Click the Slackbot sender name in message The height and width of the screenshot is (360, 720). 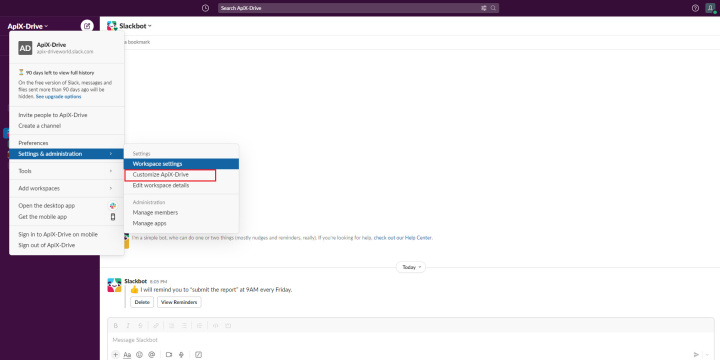point(135,281)
